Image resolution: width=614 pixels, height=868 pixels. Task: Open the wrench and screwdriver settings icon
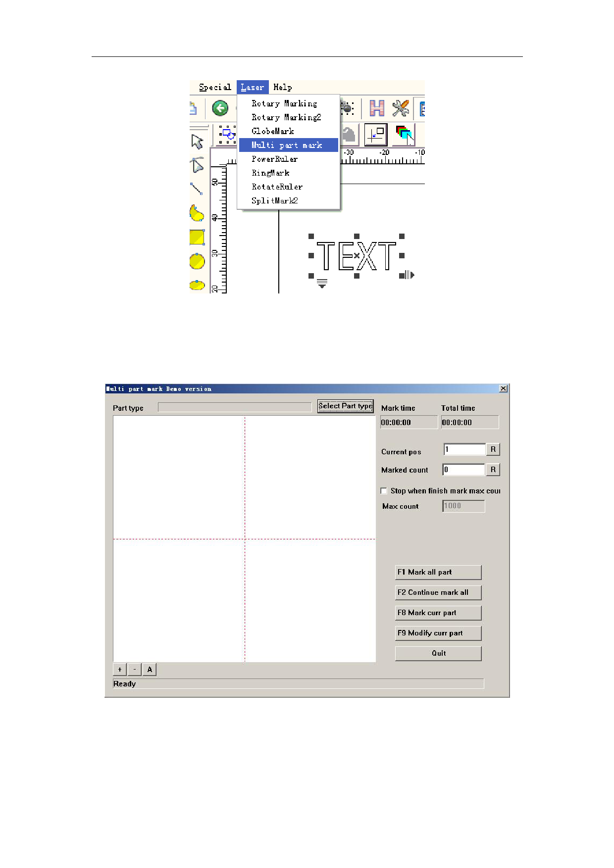[401, 108]
